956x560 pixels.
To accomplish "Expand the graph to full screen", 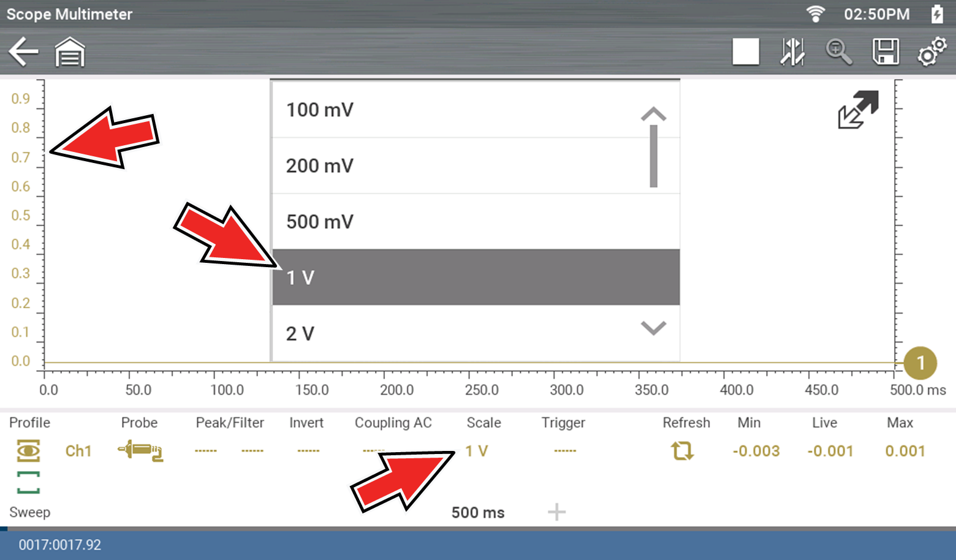I will point(858,110).
